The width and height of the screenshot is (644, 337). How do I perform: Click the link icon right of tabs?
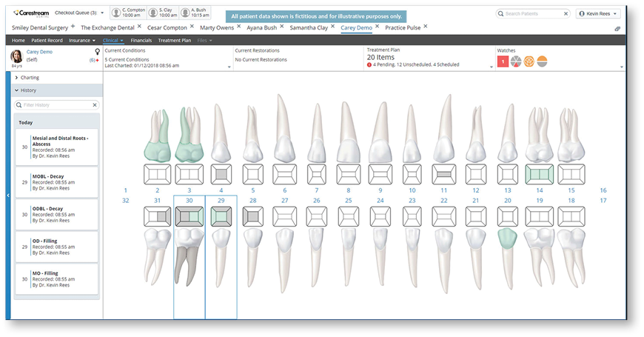tap(617, 28)
